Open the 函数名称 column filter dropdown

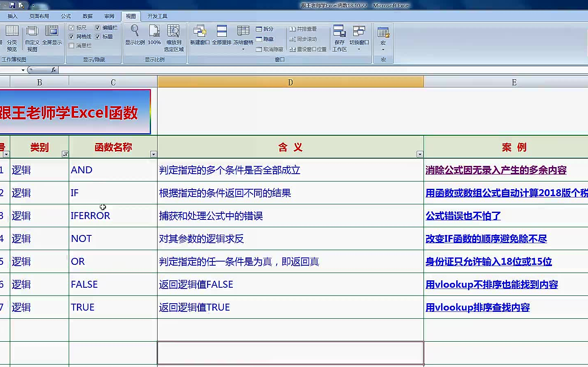(x=153, y=154)
